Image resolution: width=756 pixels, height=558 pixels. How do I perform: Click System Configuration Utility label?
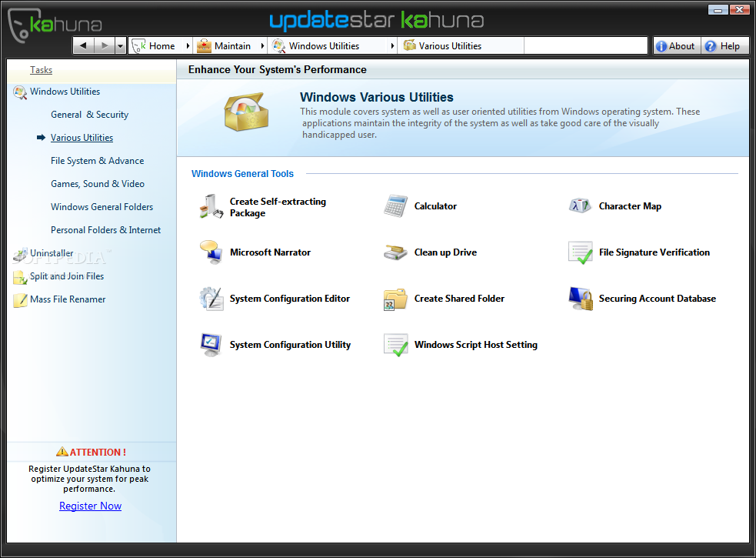(x=290, y=345)
